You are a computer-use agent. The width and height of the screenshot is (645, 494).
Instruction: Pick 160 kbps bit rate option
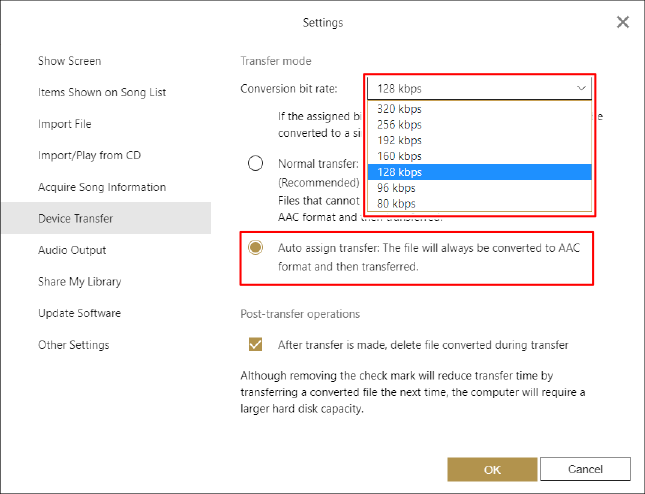[400, 156]
